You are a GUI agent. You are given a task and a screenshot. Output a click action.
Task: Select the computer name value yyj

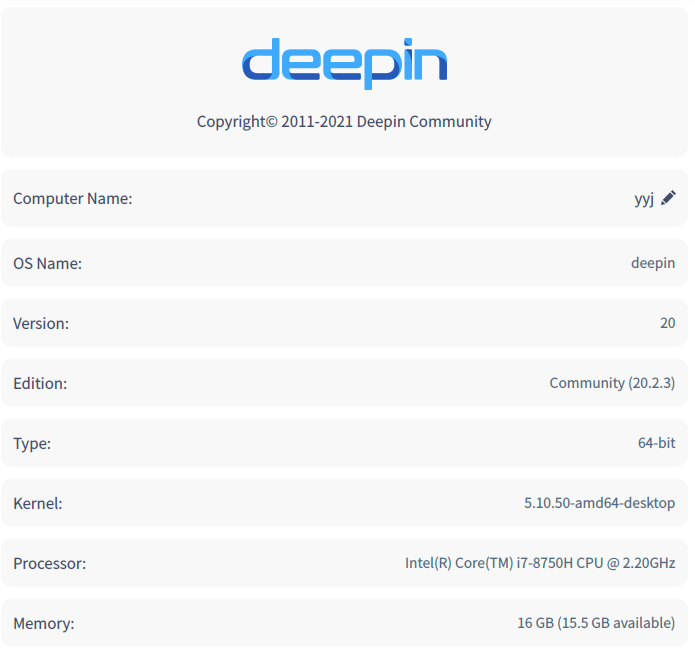pos(644,199)
